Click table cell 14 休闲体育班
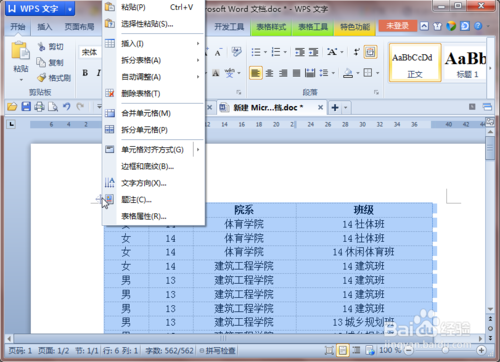The image size is (500, 362). coord(363,252)
